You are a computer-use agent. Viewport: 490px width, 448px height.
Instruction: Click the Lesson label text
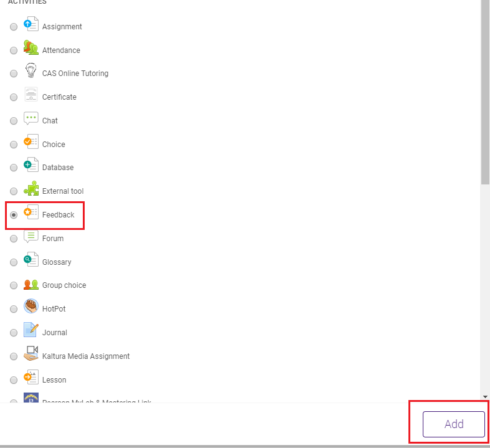point(54,380)
